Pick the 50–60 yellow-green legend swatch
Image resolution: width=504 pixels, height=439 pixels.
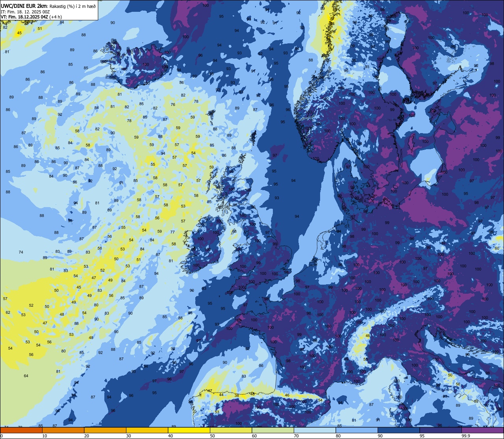pyautogui.click(x=231, y=430)
